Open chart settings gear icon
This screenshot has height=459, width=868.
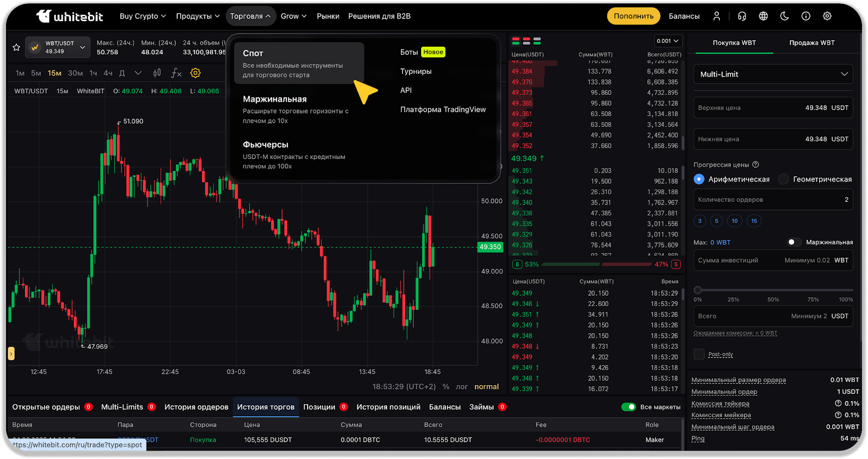click(x=196, y=73)
